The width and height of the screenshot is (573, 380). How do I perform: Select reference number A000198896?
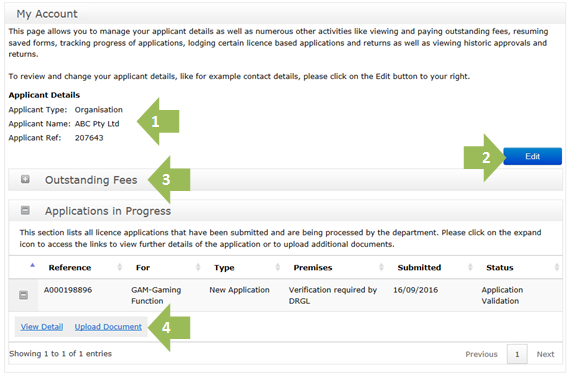[68, 290]
